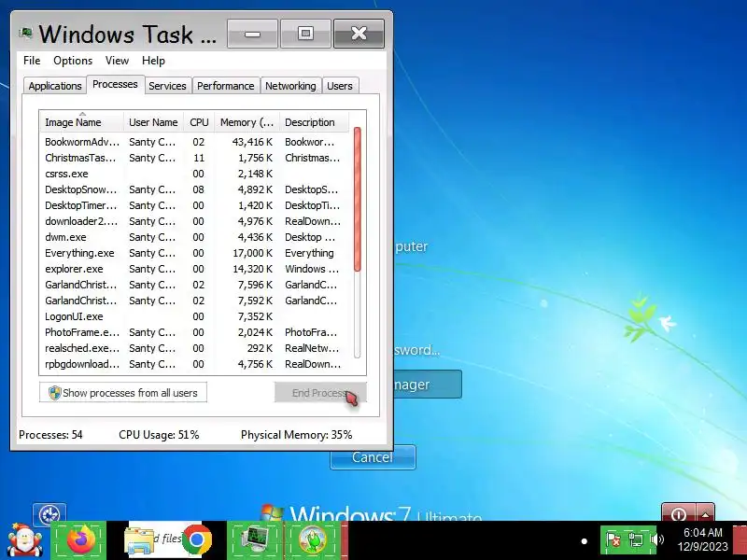The height and width of the screenshot is (560, 747).
Task: Open the View menu
Action: tap(117, 61)
